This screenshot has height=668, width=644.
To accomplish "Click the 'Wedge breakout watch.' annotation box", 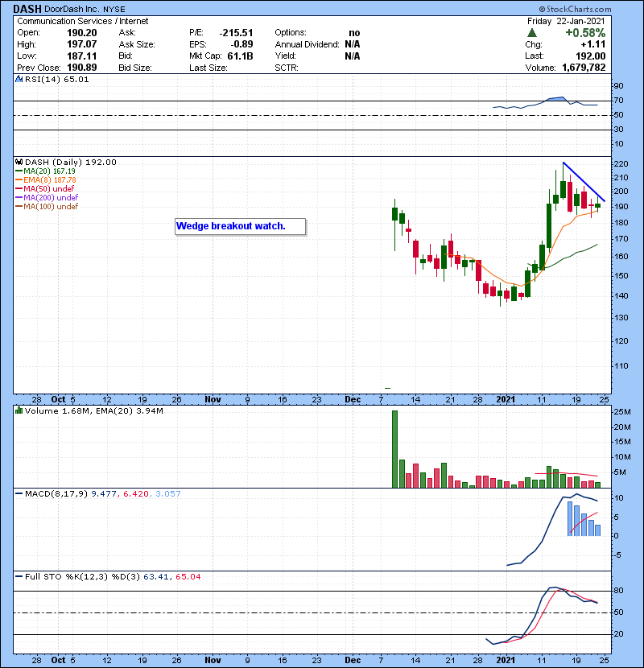I will pyautogui.click(x=240, y=226).
